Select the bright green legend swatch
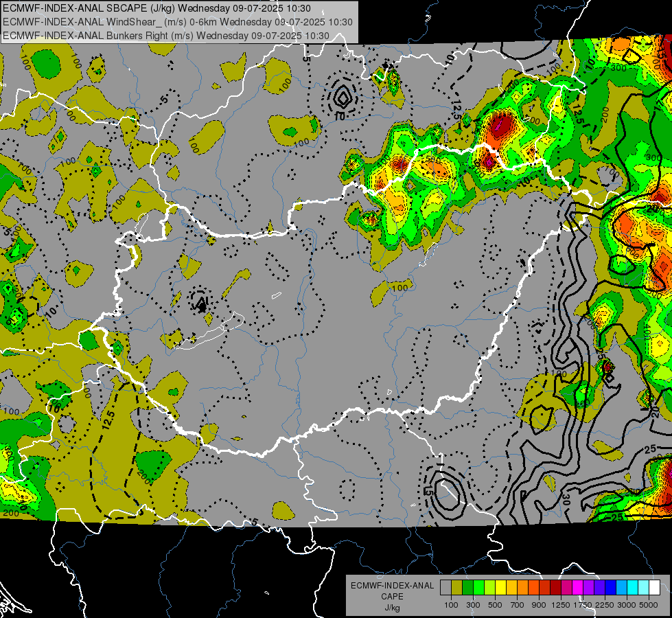 coord(478,588)
